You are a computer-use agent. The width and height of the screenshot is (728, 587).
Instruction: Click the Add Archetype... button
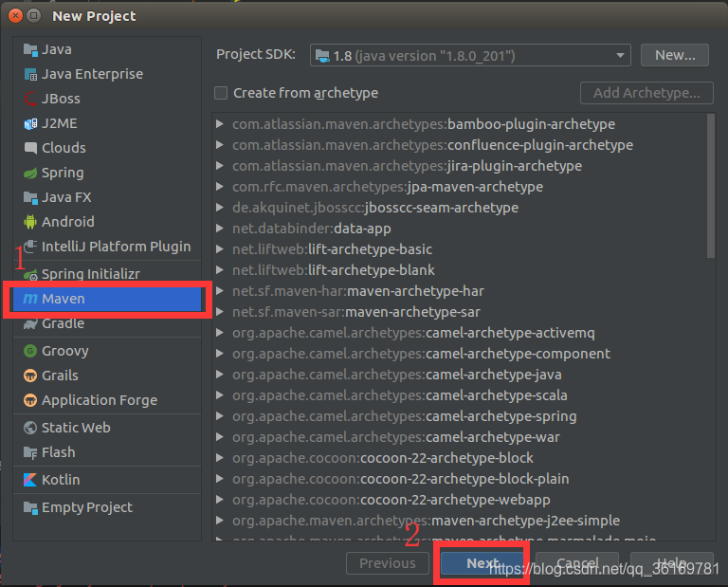click(646, 93)
